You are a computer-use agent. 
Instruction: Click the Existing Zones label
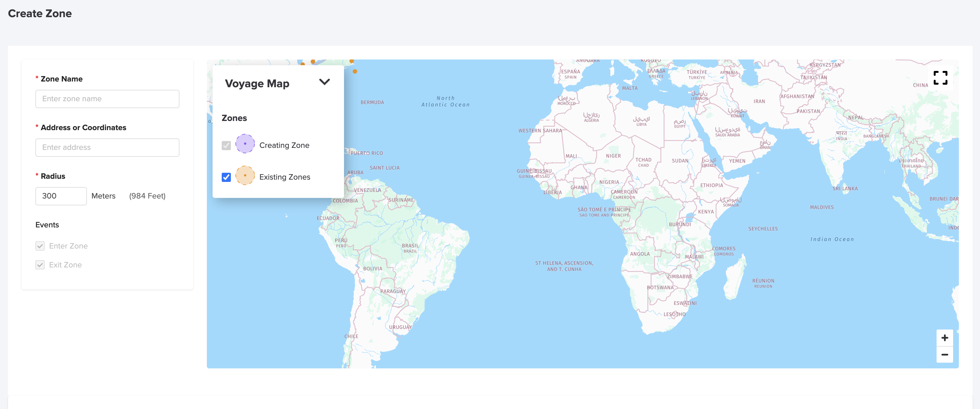[285, 177]
